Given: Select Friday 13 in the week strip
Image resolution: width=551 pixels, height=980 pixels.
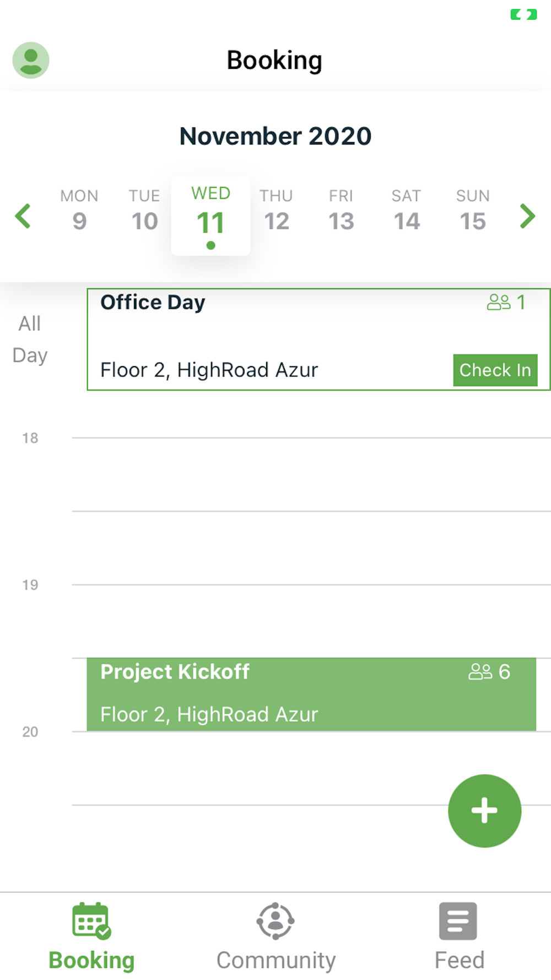Looking at the screenshot, I should click(x=341, y=211).
